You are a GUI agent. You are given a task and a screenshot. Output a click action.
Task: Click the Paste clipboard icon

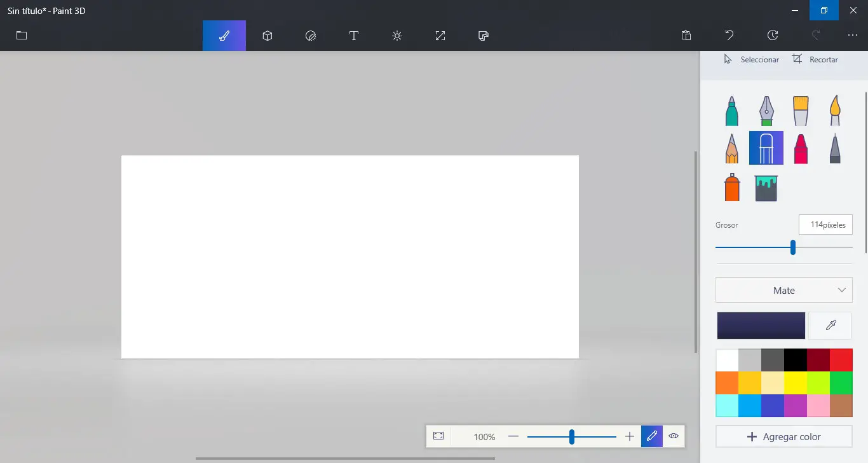[686, 36]
